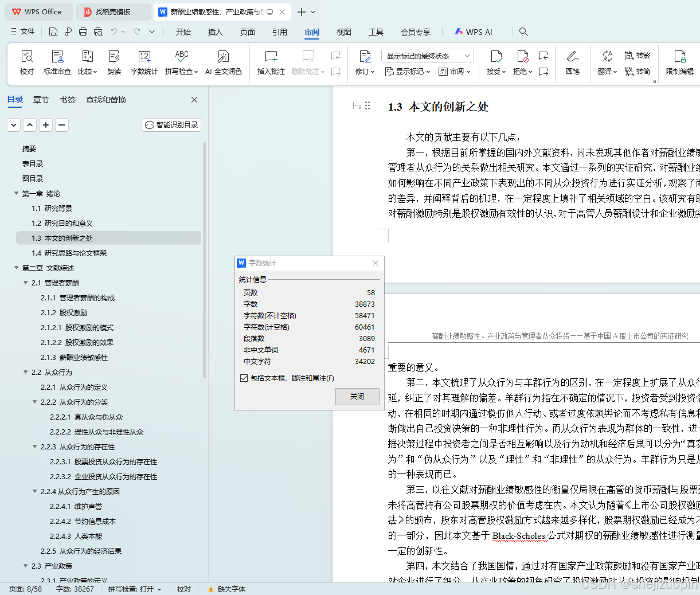Open the search magnifier icon
This screenshot has width=700, height=595.
[x=523, y=32]
